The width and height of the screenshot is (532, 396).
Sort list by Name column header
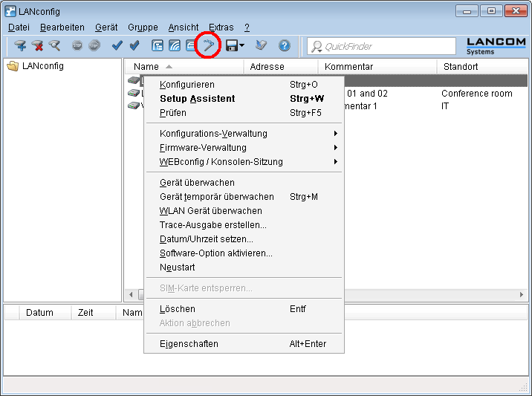pyautogui.click(x=146, y=67)
